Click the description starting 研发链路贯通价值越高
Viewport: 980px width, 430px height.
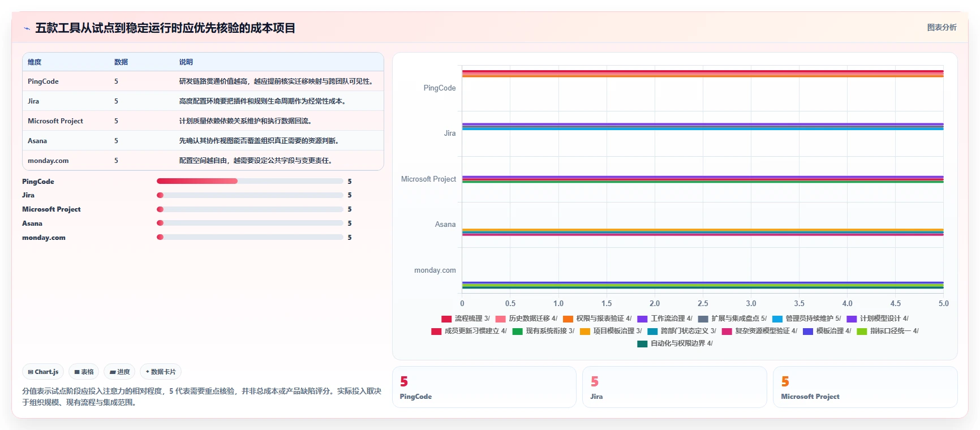pyautogui.click(x=277, y=81)
